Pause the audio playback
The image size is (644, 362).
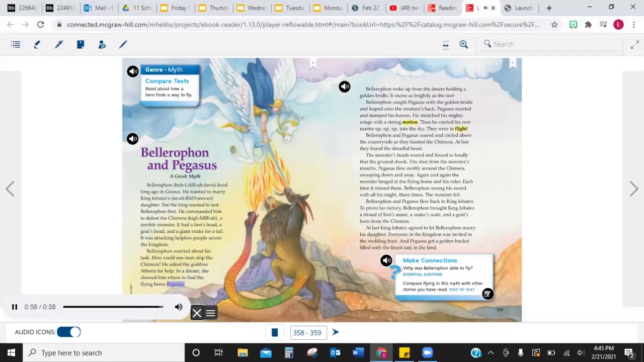15,307
